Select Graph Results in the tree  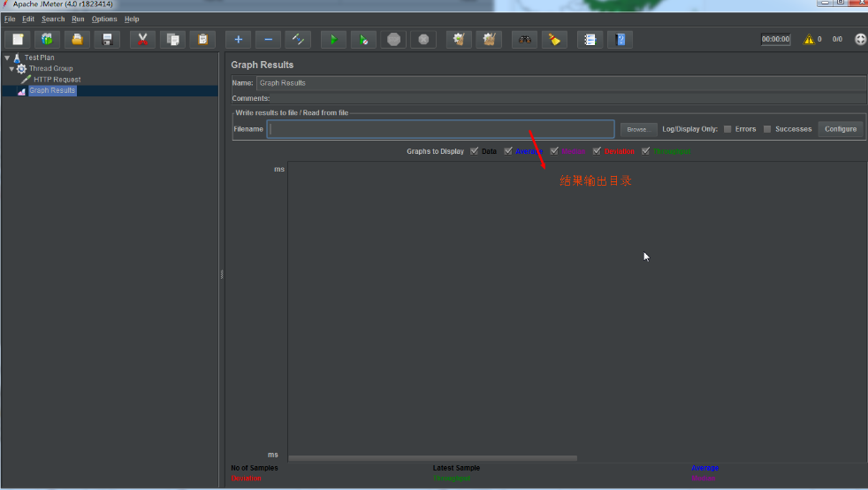click(52, 90)
